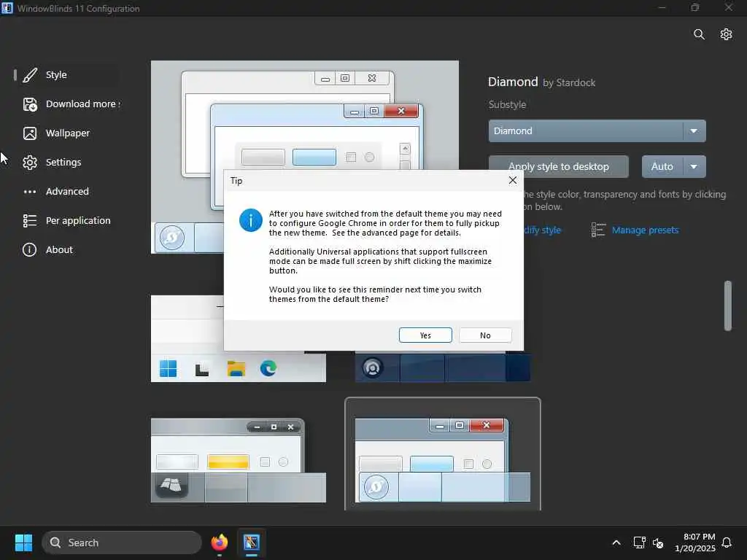
Task: Go to Wallpaper section
Action: coord(66,133)
